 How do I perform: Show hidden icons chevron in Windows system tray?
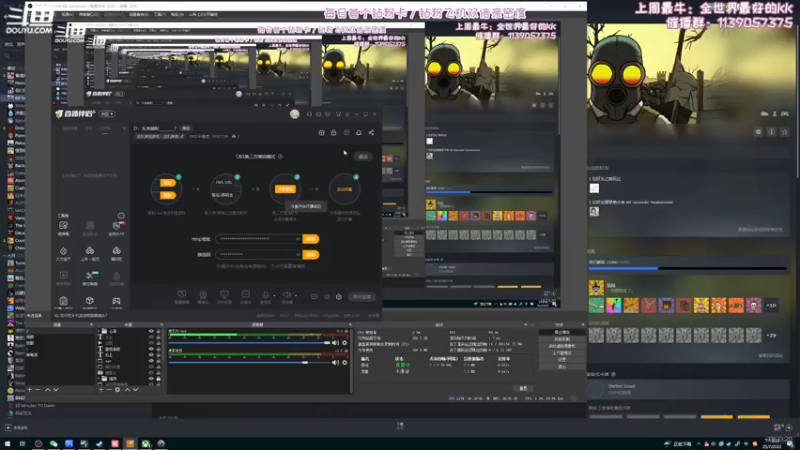698,444
